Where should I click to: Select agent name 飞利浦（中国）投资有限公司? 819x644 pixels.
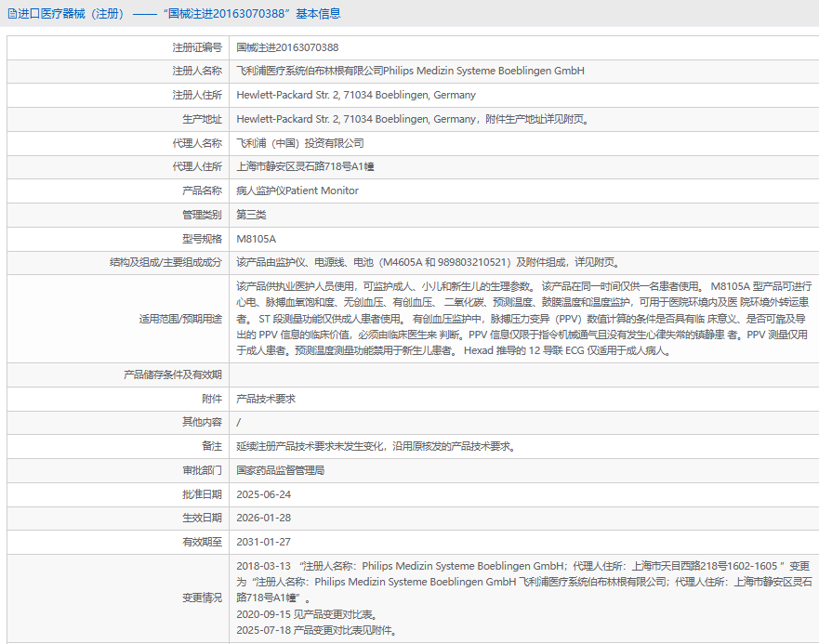pos(300,143)
